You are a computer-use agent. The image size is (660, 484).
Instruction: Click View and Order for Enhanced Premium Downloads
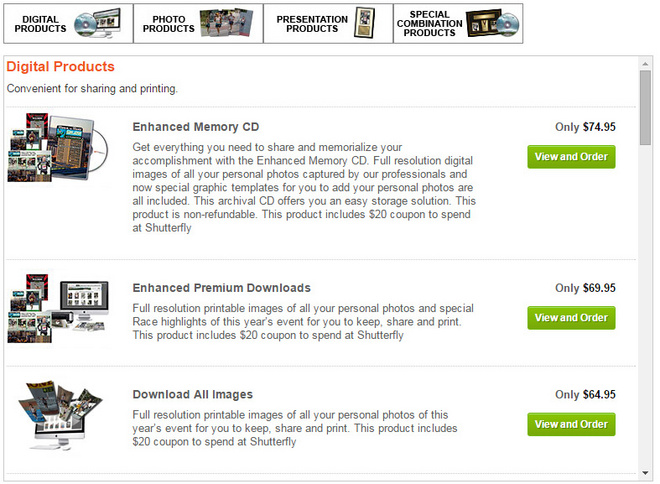point(571,318)
